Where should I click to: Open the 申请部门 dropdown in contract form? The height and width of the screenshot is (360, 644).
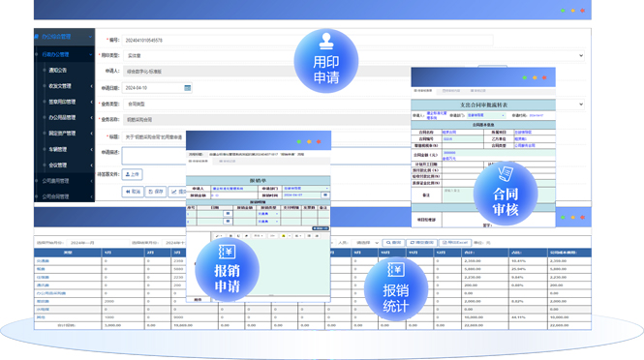pos(486,115)
